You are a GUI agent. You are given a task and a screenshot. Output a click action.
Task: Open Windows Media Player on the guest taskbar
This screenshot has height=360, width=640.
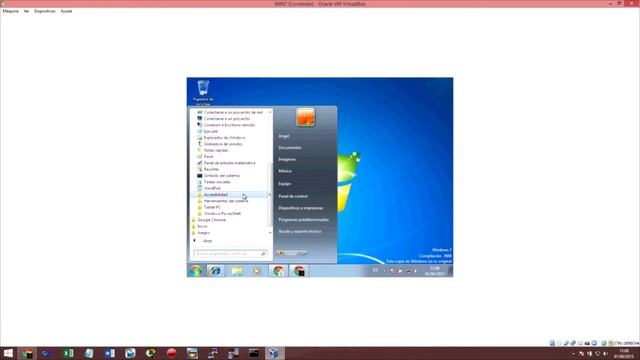coord(257,271)
